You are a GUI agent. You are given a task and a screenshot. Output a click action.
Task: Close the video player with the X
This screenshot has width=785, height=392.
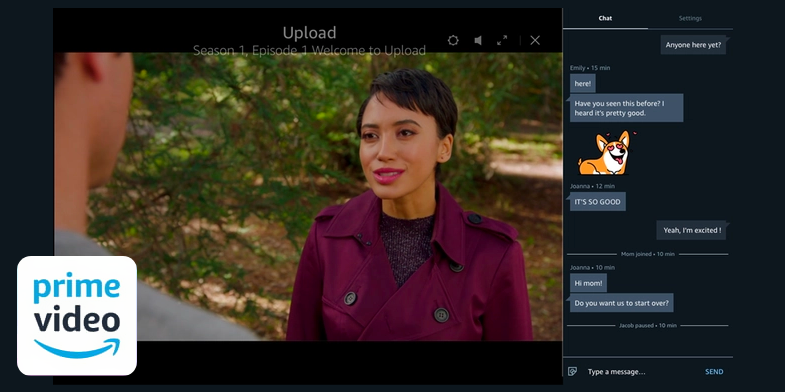(535, 41)
